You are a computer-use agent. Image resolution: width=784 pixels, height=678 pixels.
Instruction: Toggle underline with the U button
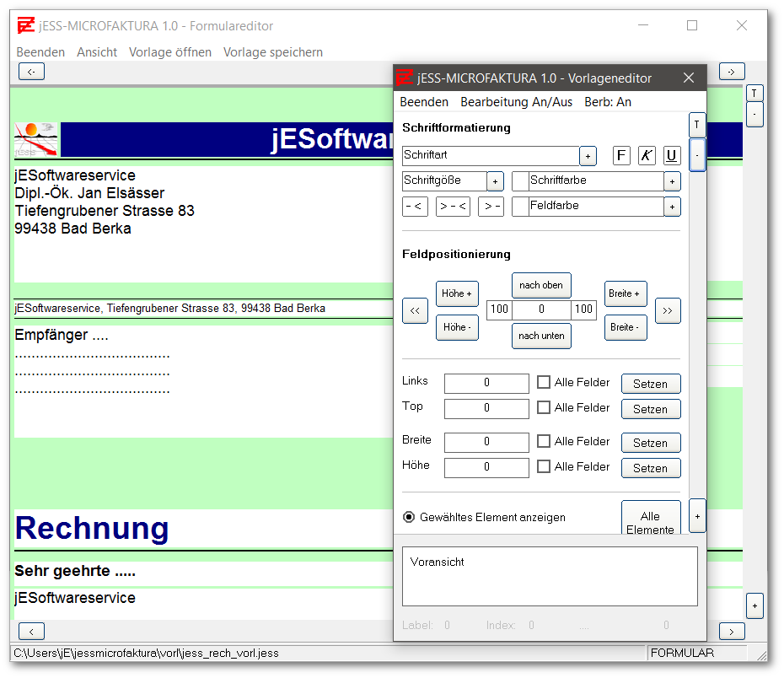(672, 155)
